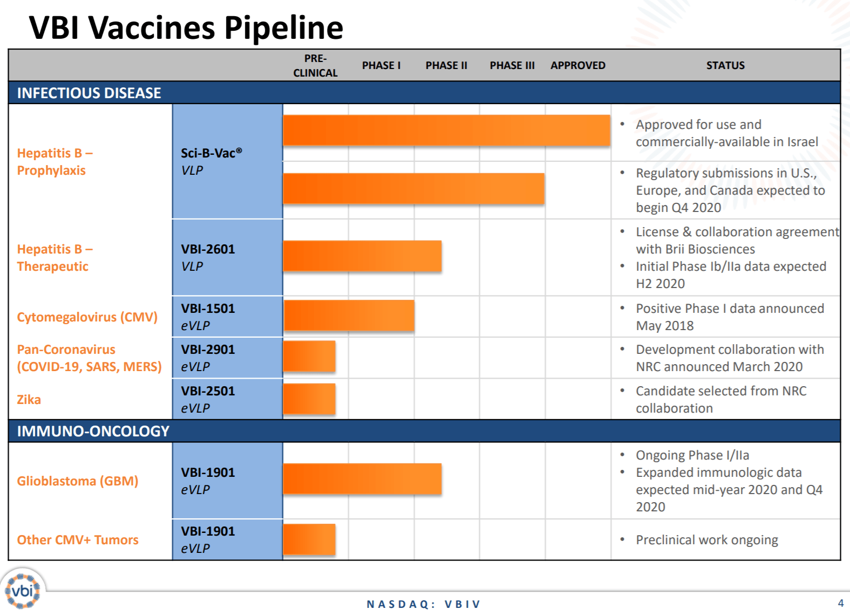Screen dimensions: 850x616
Task: Click the Sci-B-Vac VLP cell
Action: 227,161
